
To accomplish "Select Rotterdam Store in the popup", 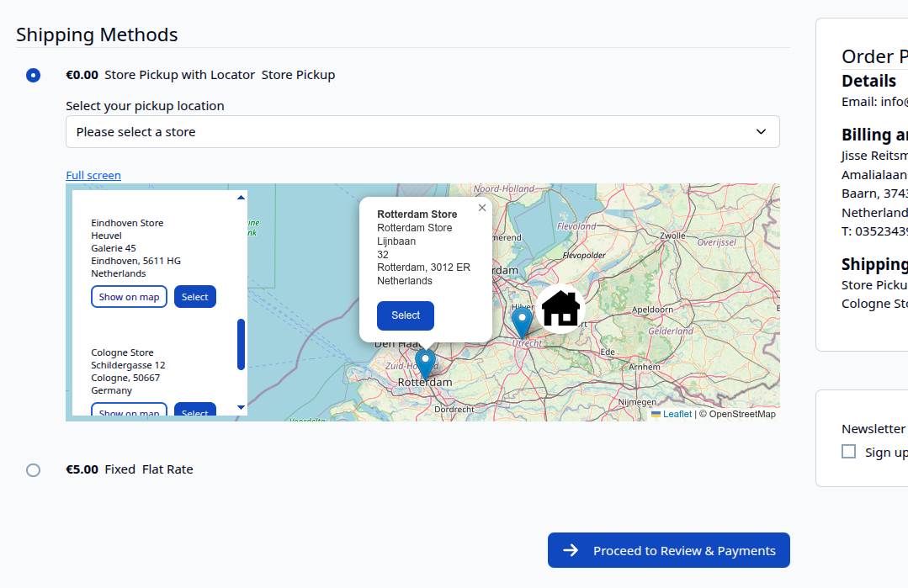I will (x=406, y=315).
